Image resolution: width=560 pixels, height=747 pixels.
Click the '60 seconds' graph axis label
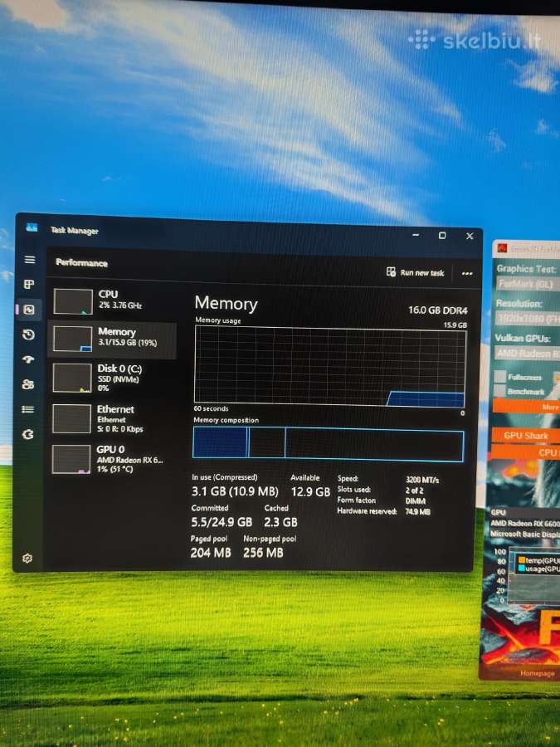(x=211, y=408)
